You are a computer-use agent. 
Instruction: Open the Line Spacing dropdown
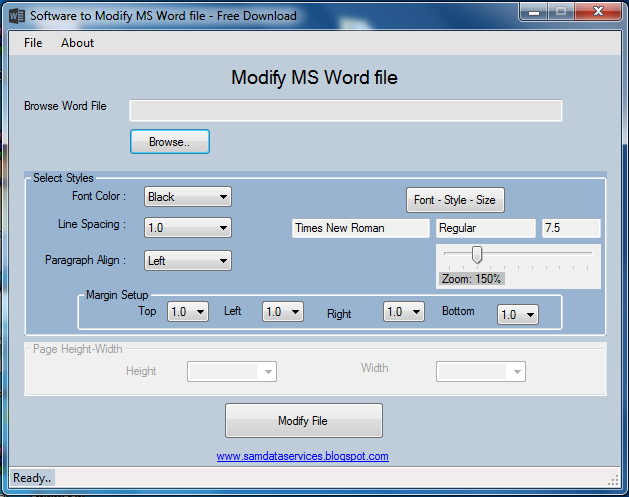[188, 228]
